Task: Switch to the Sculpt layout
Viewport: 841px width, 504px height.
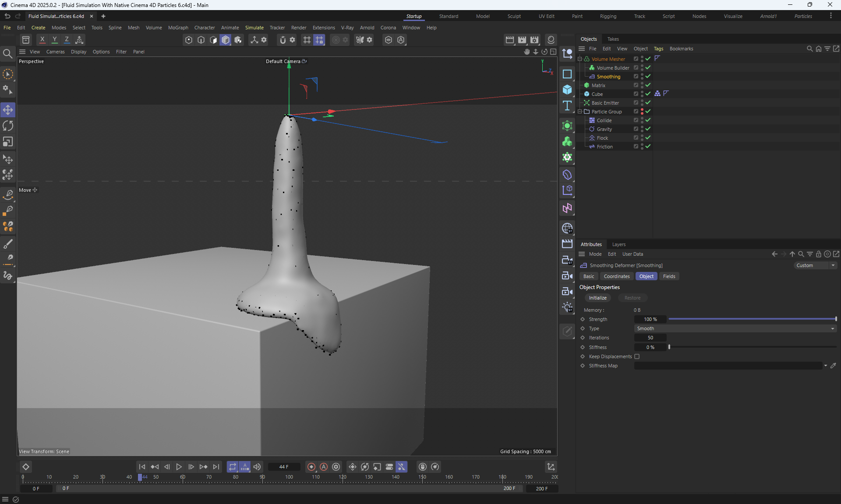Action: [x=514, y=16]
